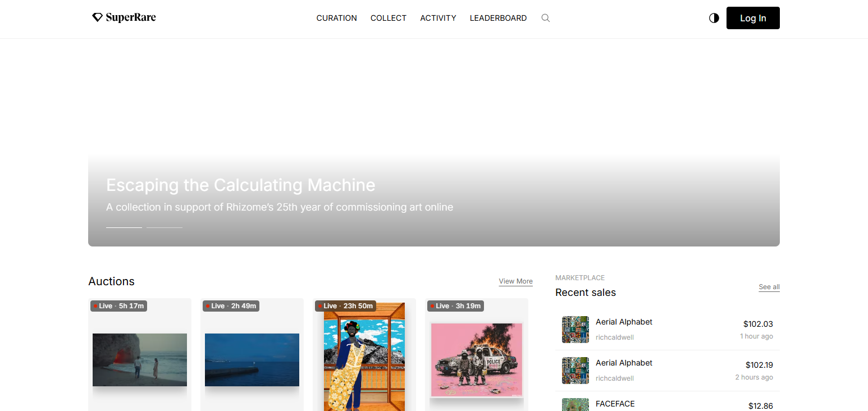Click the $102.19 sale price
The width and height of the screenshot is (868, 411).
[x=759, y=365]
